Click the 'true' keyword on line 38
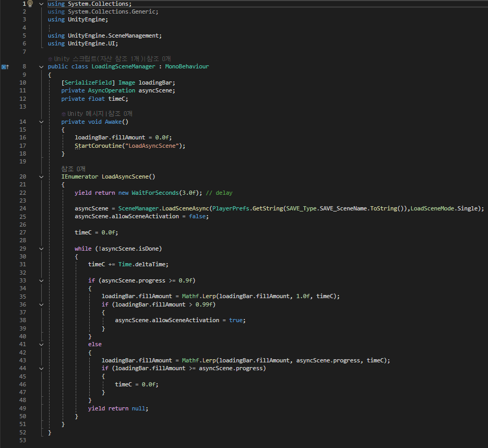This screenshot has width=488, height=448. tap(235, 321)
